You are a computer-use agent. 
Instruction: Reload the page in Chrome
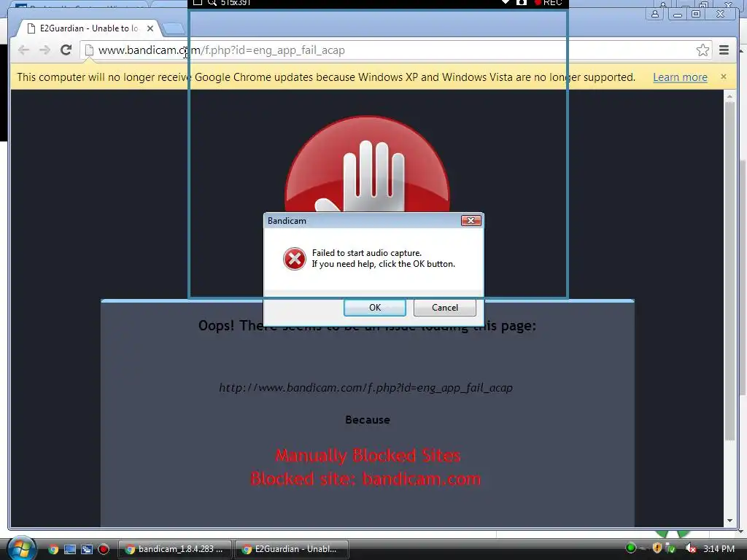[x=66, y=50]
